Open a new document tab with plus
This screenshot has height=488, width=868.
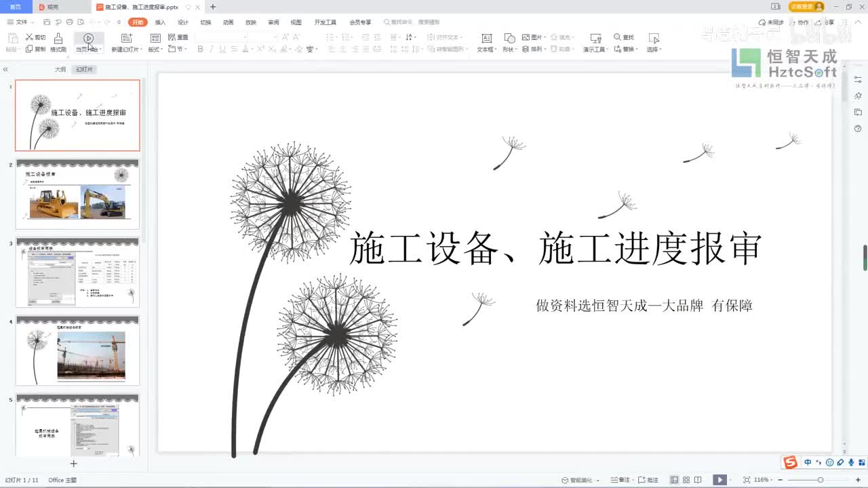click(213, 7)
